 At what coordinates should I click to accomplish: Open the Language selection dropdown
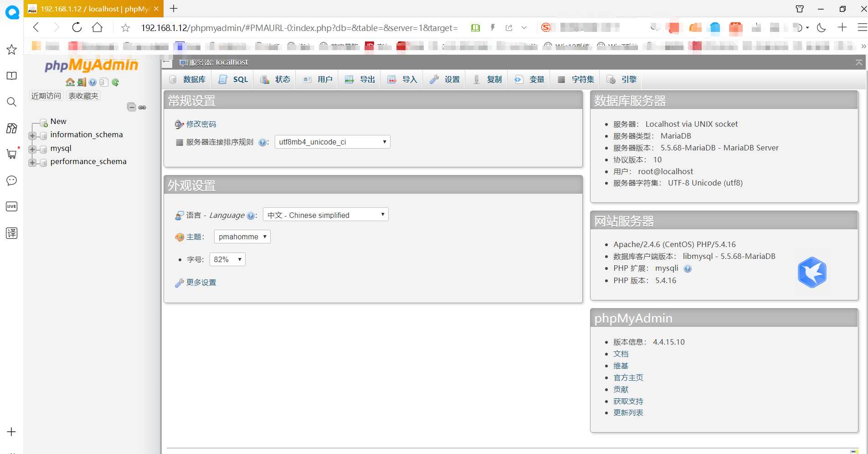point(325,215)
